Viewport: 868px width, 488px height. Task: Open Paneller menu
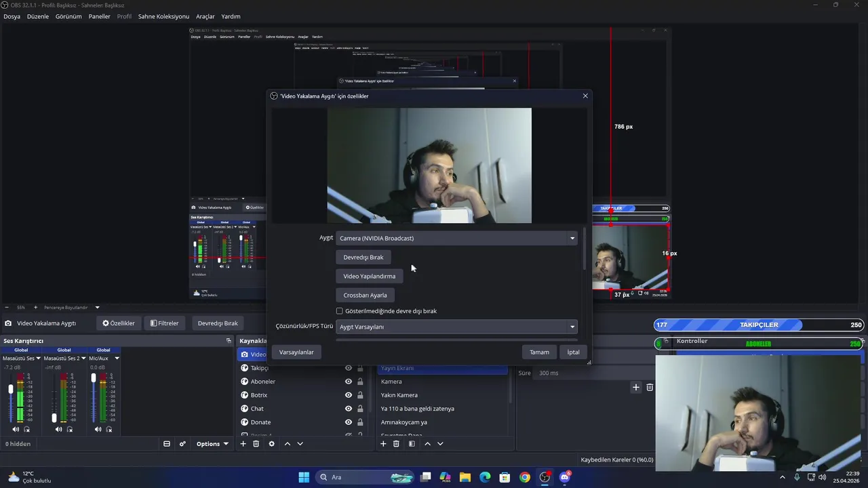click(99, 16)
